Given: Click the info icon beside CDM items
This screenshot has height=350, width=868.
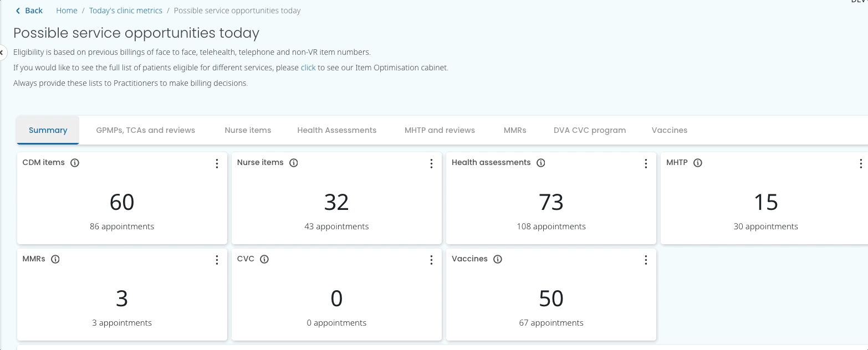Looking at the screenshot, I should 75,163.
